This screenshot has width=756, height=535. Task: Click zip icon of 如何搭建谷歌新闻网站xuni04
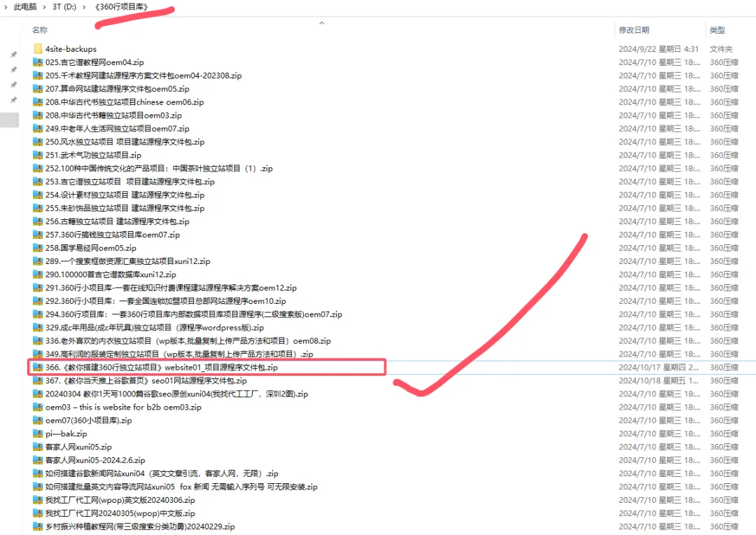click(x=38, y=473)
